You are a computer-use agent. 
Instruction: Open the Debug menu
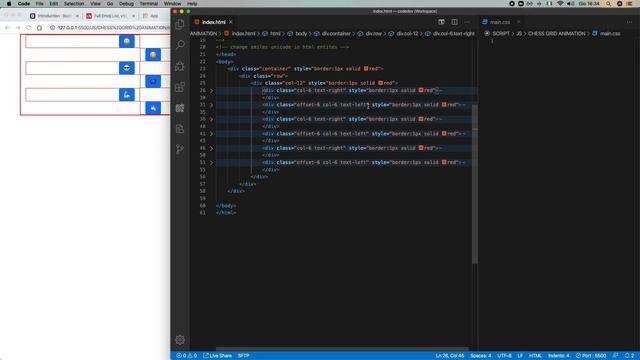[126, 4]
